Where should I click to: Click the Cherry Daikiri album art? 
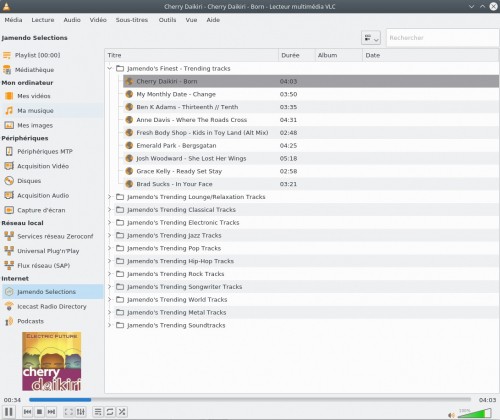coord(52,361)
